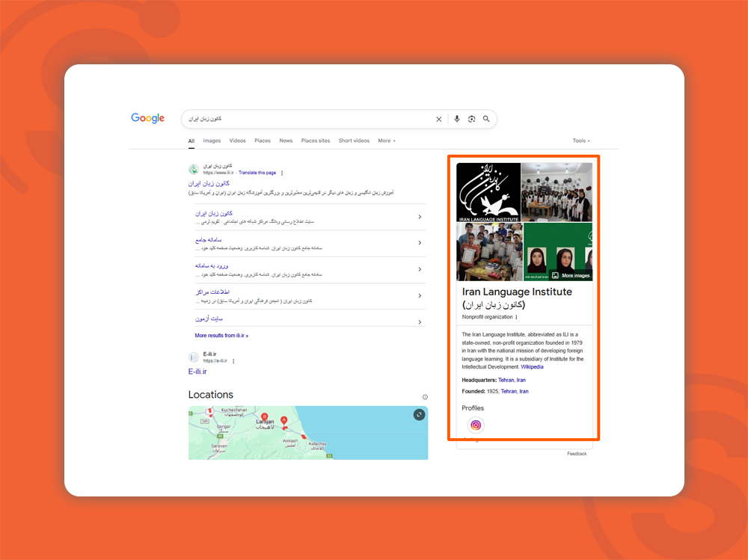Click the Locations heading
The height and width of the screenshot is (560, 748).
[211, 395]
